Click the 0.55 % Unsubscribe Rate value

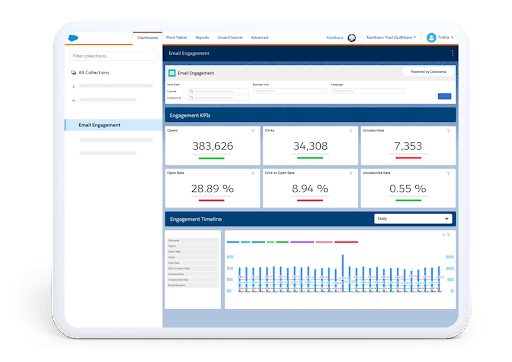tap(408, 189)
